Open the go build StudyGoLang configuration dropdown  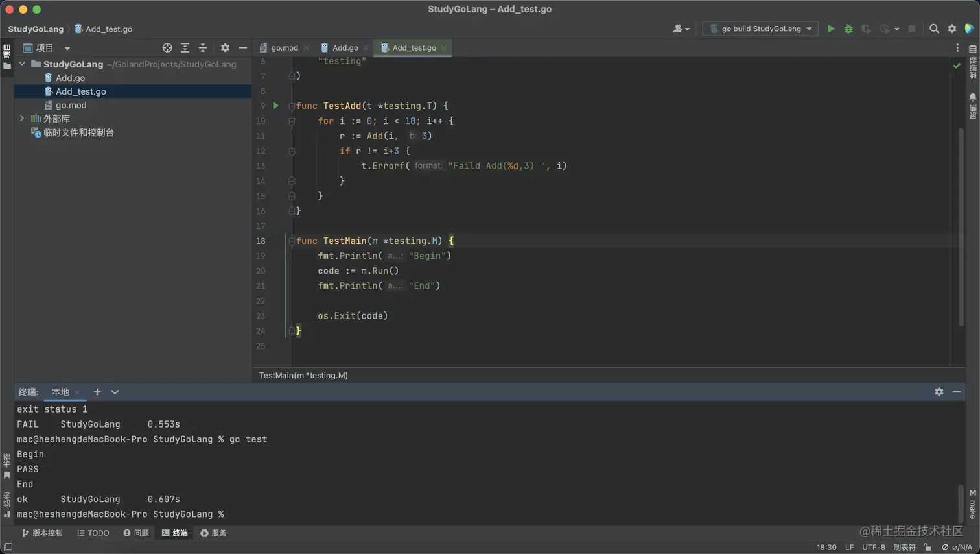(x=760, y=29)
